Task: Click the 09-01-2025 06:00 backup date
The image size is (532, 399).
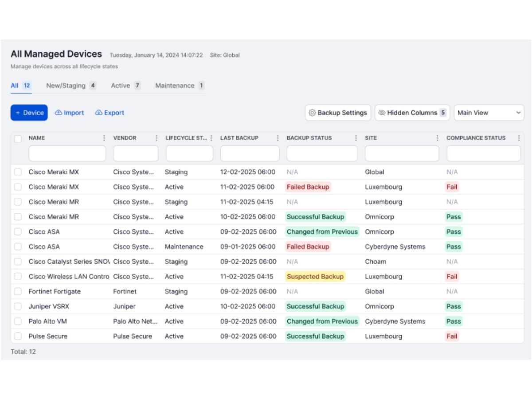Action: tap(248, 246)
